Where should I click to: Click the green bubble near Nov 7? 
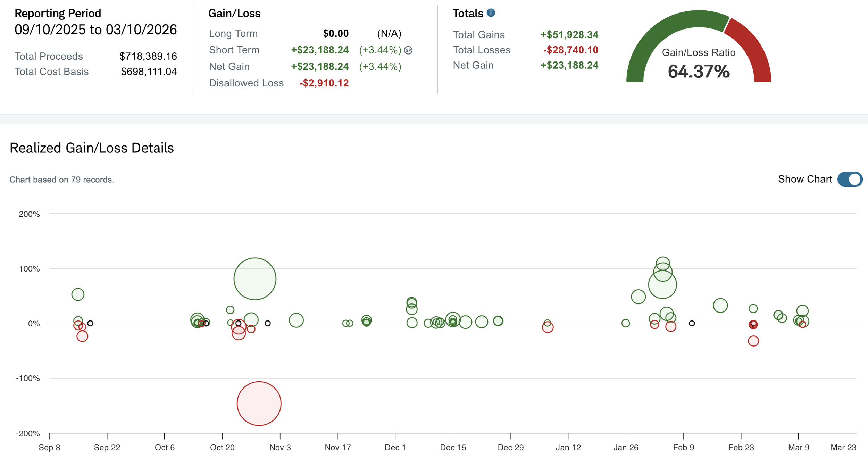coord(296,320)
